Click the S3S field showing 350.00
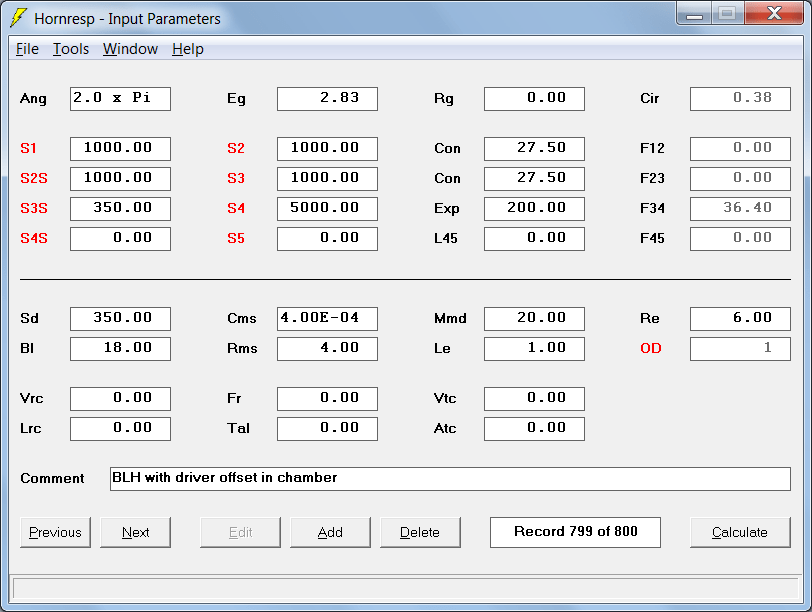Screen dimensions: 812x612 point(120,209)
